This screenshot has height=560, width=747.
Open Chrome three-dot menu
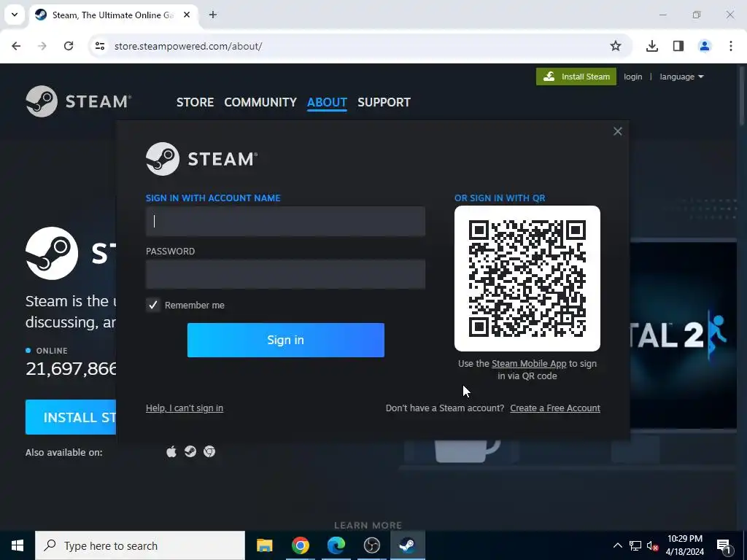coord(730,46)
